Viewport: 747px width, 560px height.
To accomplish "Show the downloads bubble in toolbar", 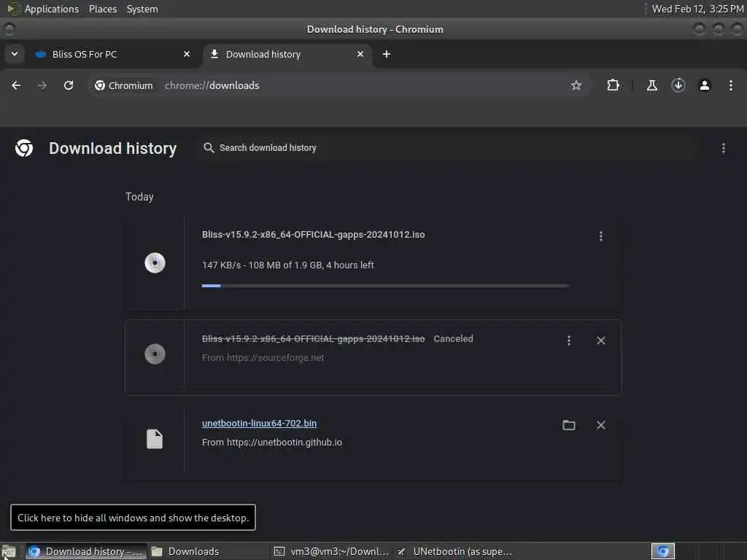I will pyautogui.click(x=678, y=85).
